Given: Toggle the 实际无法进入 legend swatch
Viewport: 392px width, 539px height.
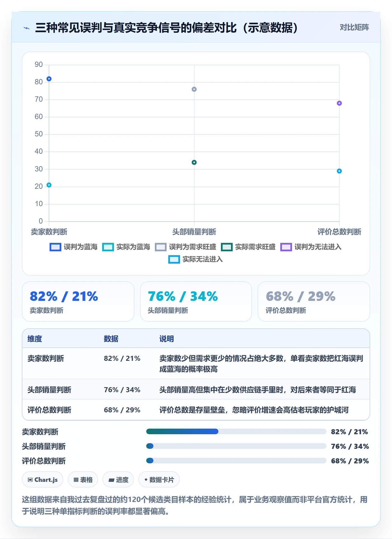Looking at the screenshot, I should (174, 259).
